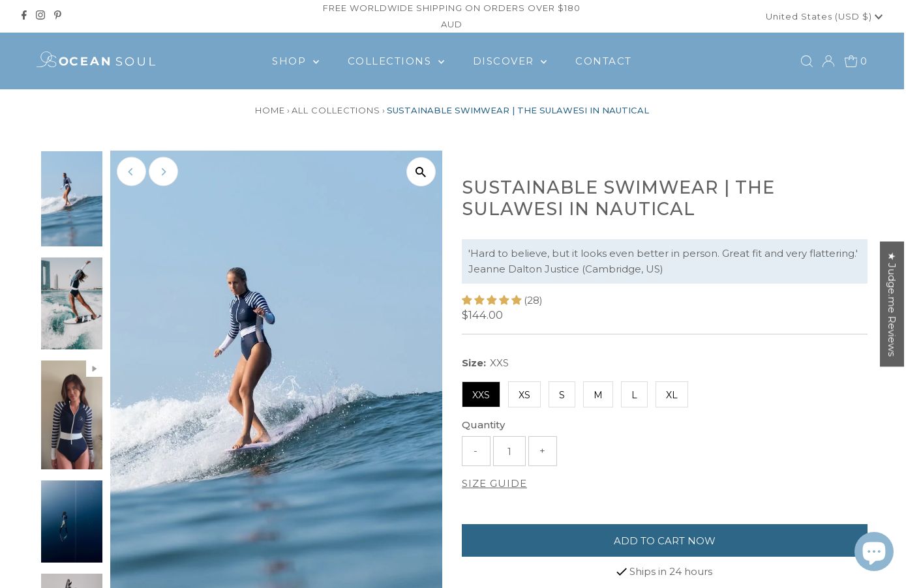Choose the M size option
The image size is (906, 588).
[x=597, y=395]
